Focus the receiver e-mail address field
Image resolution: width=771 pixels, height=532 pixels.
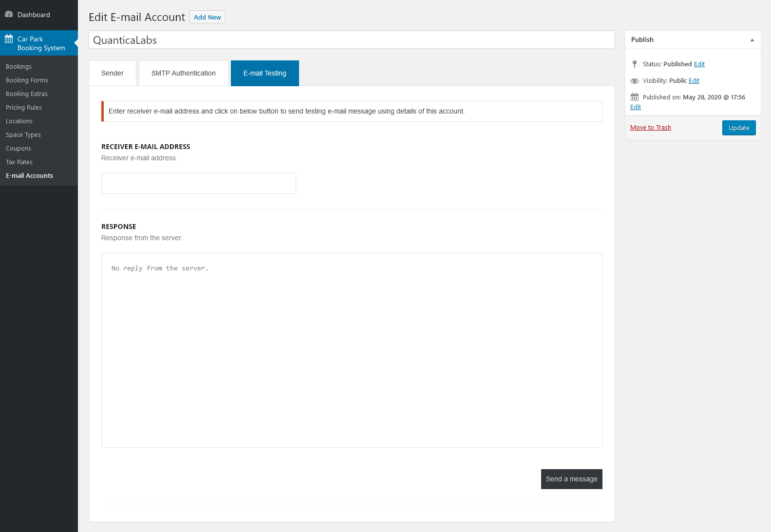tap(199, 184)
